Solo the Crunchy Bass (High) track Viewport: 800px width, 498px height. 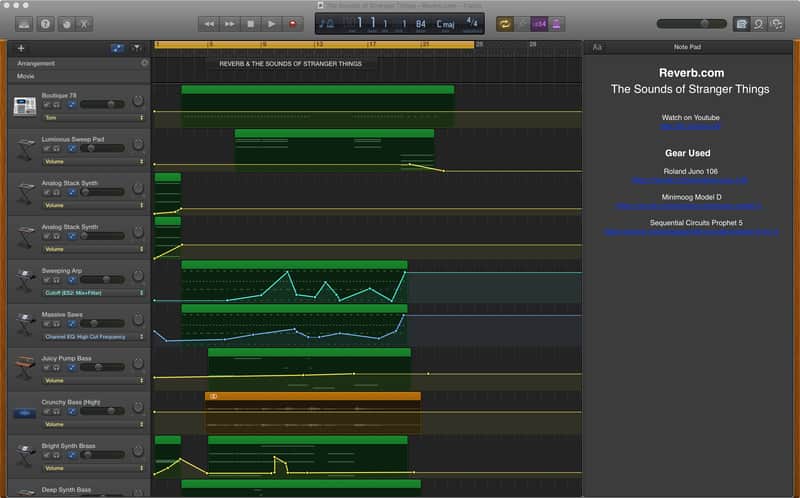(x=56, y=411)
